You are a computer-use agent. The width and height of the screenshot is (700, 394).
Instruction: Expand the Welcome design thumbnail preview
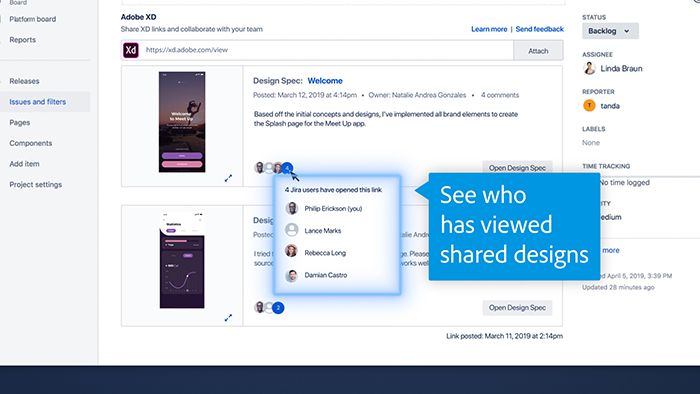[x=228, y=178]
